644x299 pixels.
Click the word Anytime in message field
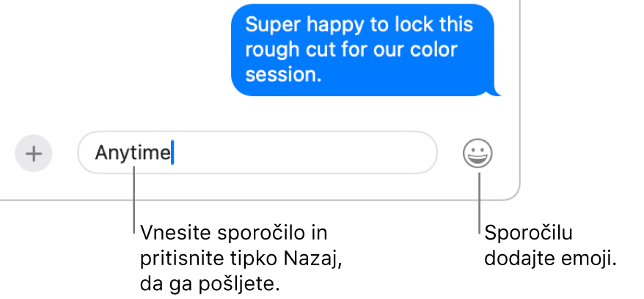tap(133, 154)
